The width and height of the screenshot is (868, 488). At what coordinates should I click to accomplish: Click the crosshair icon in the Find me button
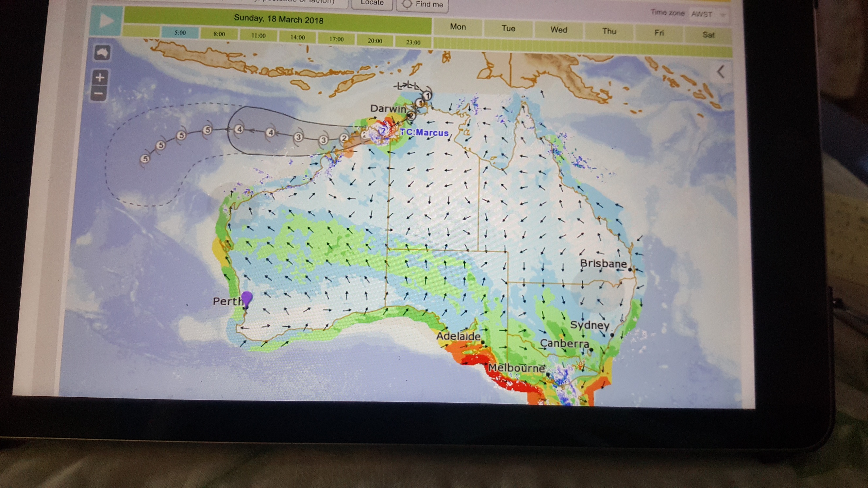pos(408,4)
